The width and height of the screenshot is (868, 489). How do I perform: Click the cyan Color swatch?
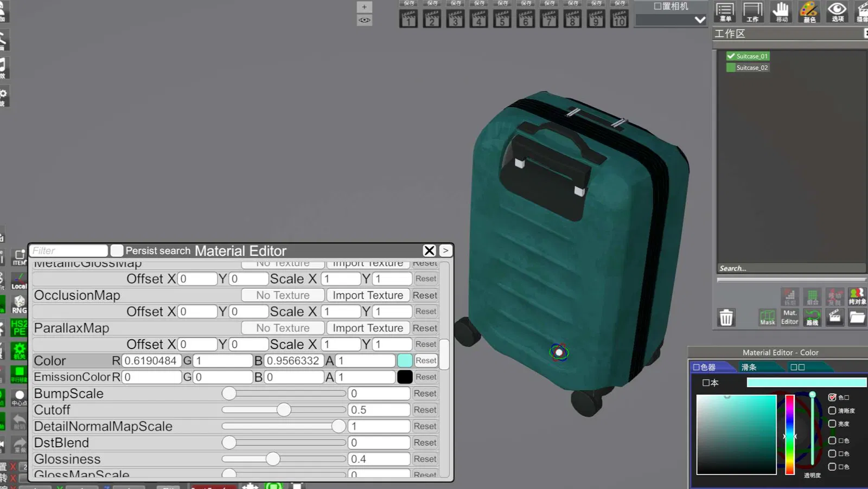click(405, 361)
